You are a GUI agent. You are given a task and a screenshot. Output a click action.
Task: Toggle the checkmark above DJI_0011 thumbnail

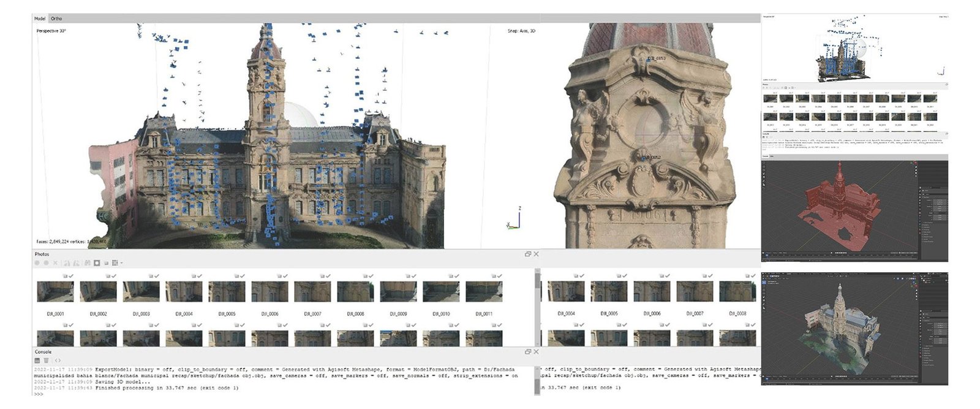tap(500, 277)
